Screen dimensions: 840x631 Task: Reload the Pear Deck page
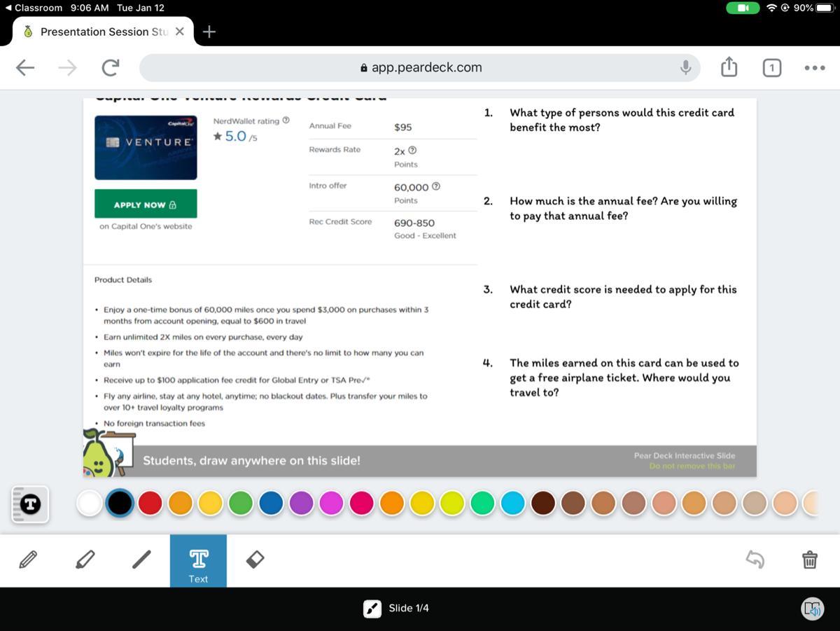111,67
